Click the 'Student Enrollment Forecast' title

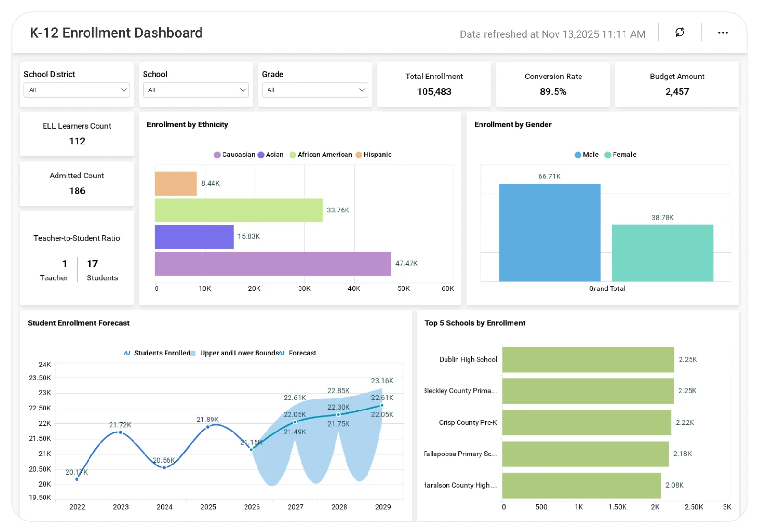point(78,323)
